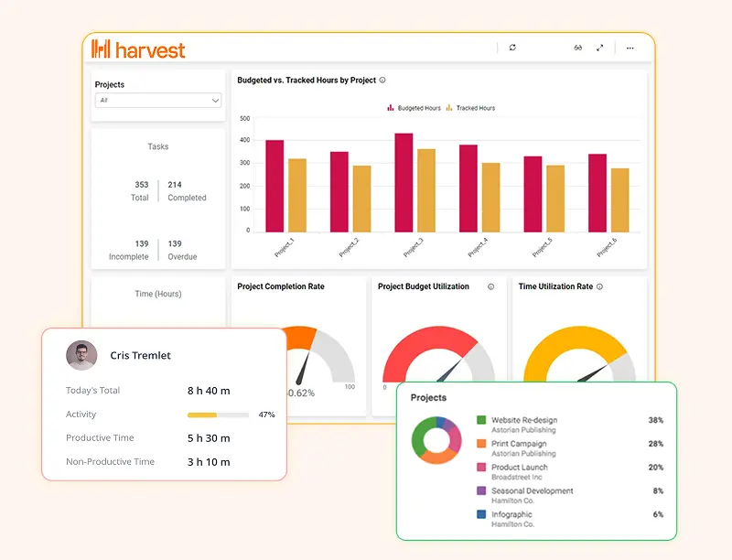Click the Seasonal Development project link

(532, 490)
